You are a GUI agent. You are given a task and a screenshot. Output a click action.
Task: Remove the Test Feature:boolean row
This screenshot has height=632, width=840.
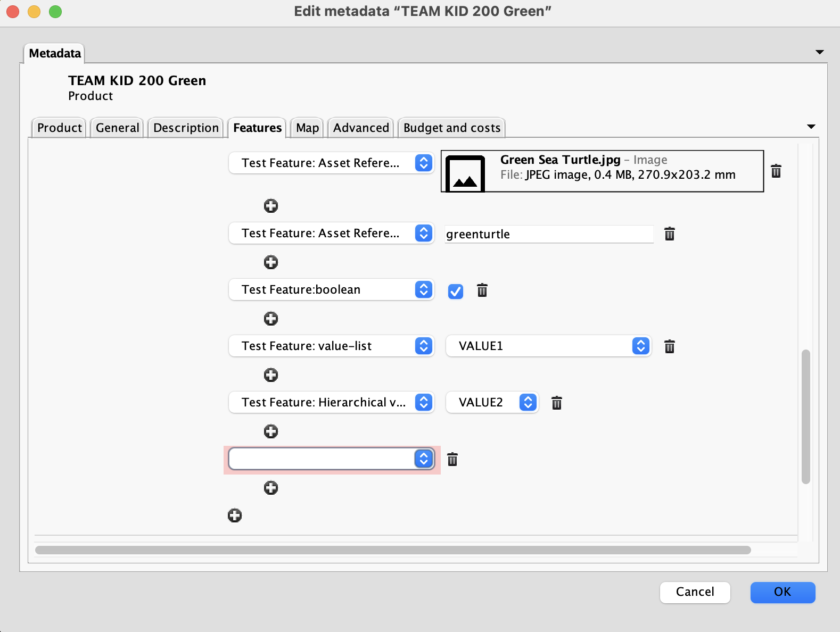pos(482,290)
